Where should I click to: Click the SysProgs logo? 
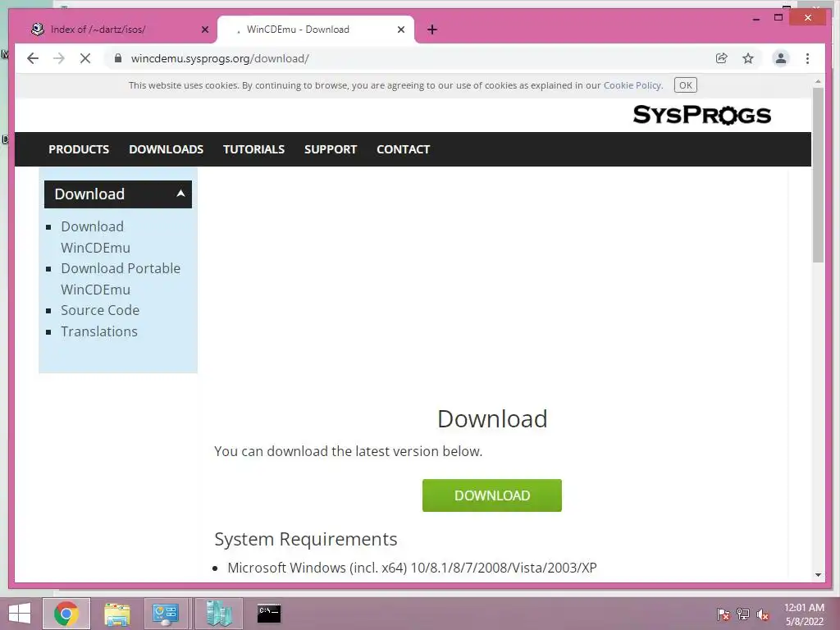click(x=702, y=115)
